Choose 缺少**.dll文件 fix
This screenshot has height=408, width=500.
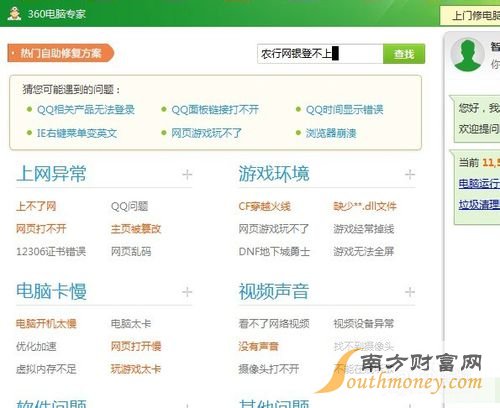365,206
